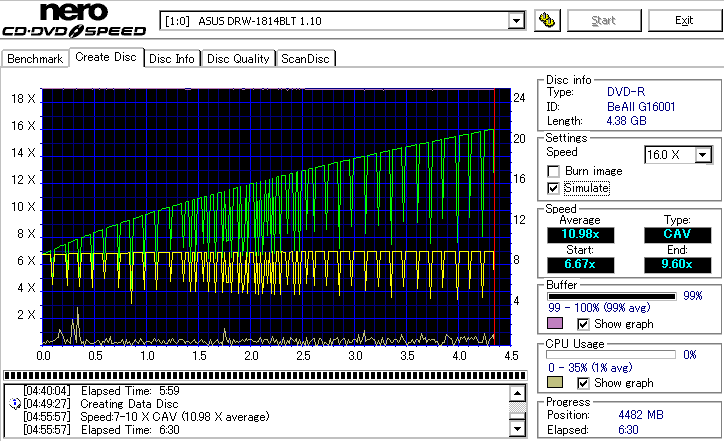Uncheck the Simulate option
The image size is (724, 441).
coord(553,188)
